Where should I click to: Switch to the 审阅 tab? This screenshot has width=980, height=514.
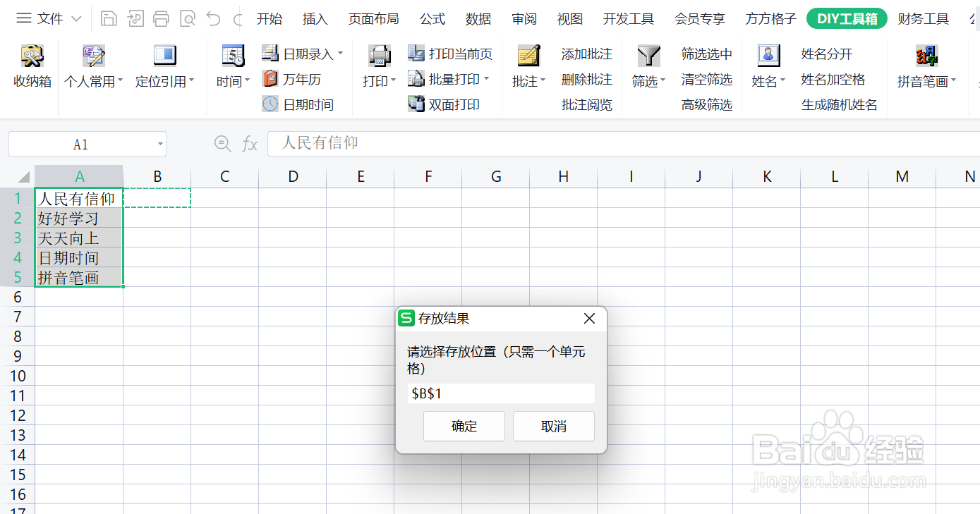(x=524, y=19)
